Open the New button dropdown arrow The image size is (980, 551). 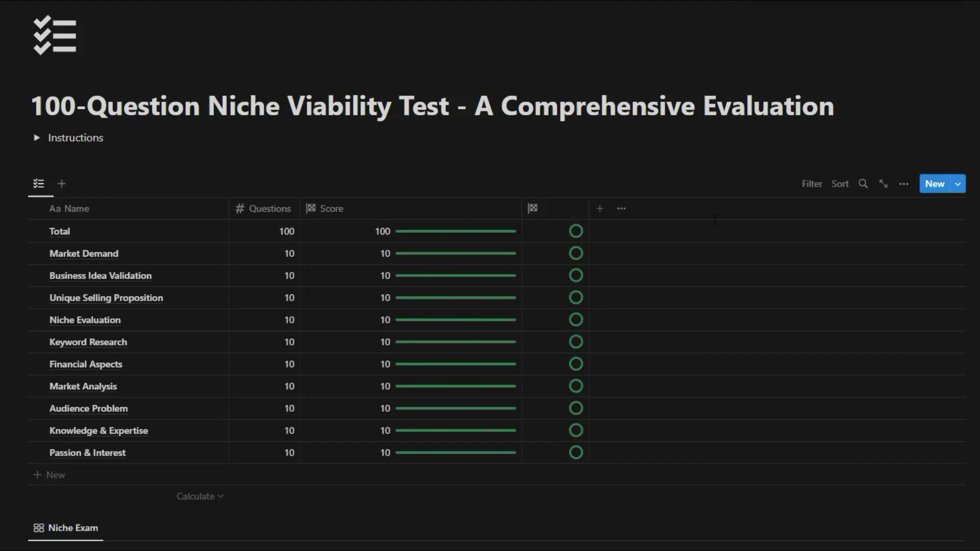click(958, 184)
